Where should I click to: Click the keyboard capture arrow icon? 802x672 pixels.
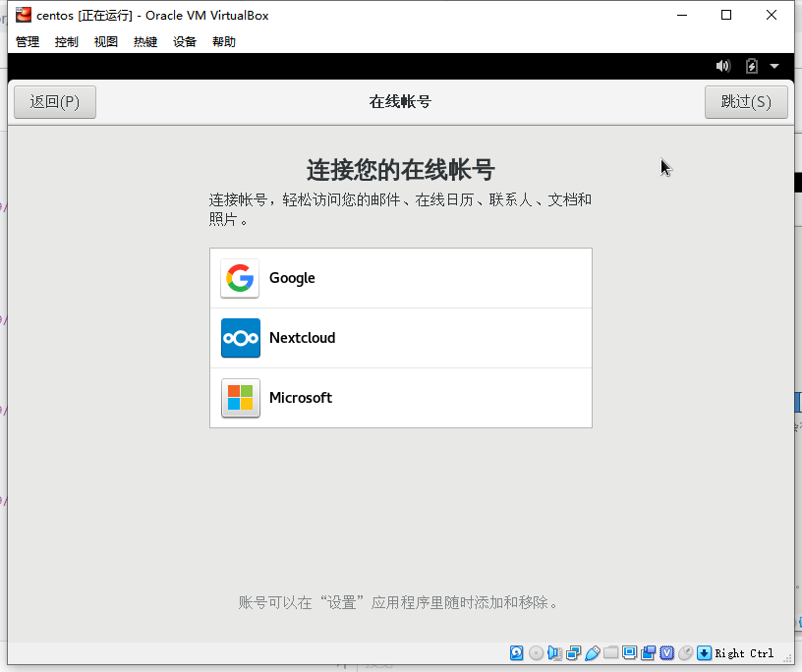coord(705,653)
